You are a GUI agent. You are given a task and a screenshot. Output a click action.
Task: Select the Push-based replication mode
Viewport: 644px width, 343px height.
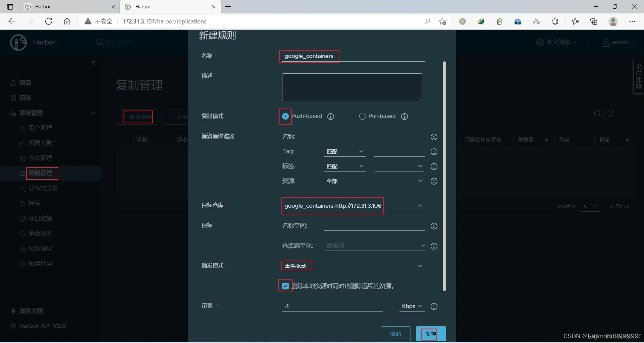(x=285, y=116)
